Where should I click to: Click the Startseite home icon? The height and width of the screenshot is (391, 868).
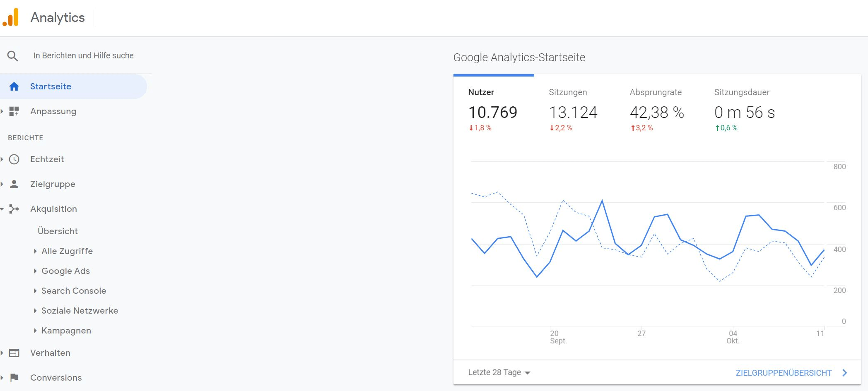coord(14,86)
